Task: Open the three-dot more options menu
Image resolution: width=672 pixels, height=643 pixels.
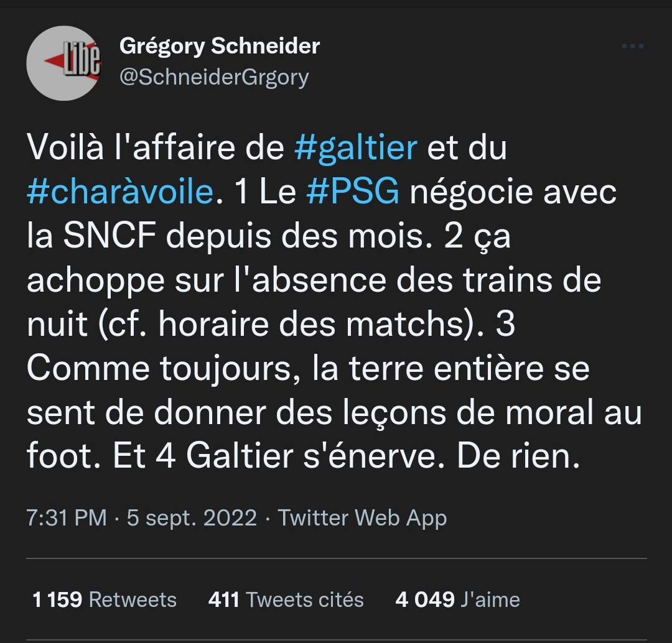Action: 632,46
